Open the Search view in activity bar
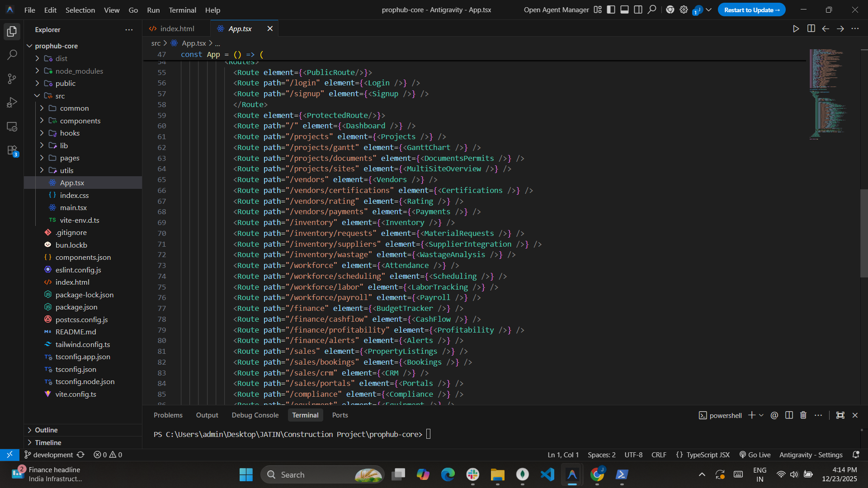868x488 pixels. pos(12,55)
